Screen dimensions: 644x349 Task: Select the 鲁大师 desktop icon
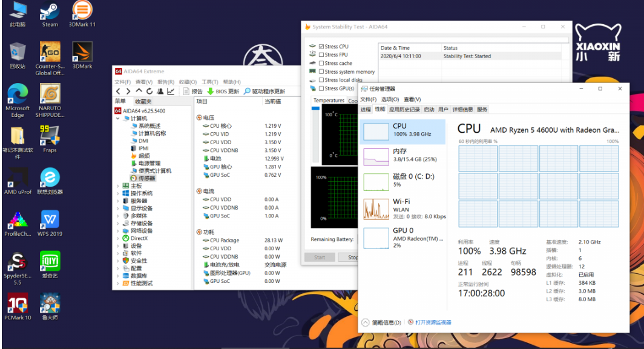[50, 307]
